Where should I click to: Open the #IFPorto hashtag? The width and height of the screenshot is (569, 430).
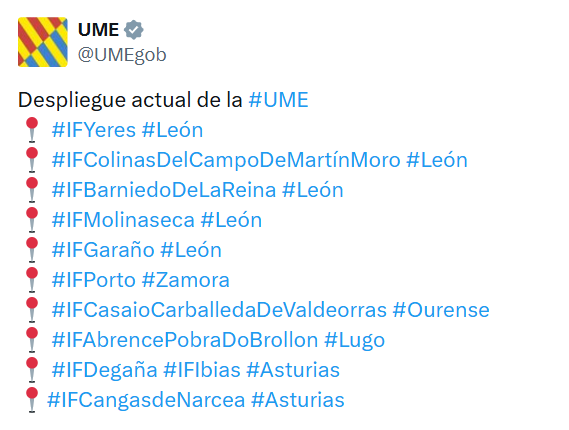[94, 280]
